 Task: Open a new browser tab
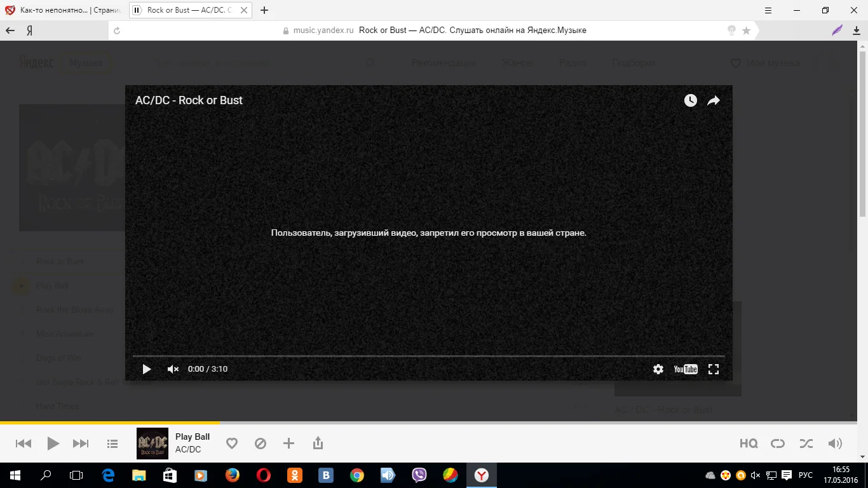click(x=264, y=10)
